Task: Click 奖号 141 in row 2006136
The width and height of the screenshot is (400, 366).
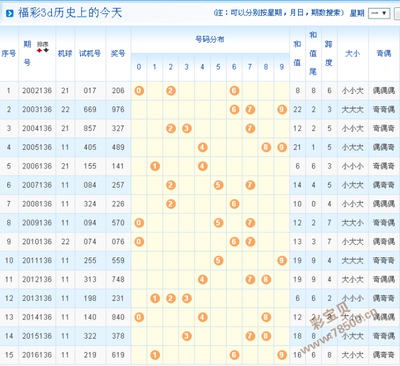Action: pos(118,166)
